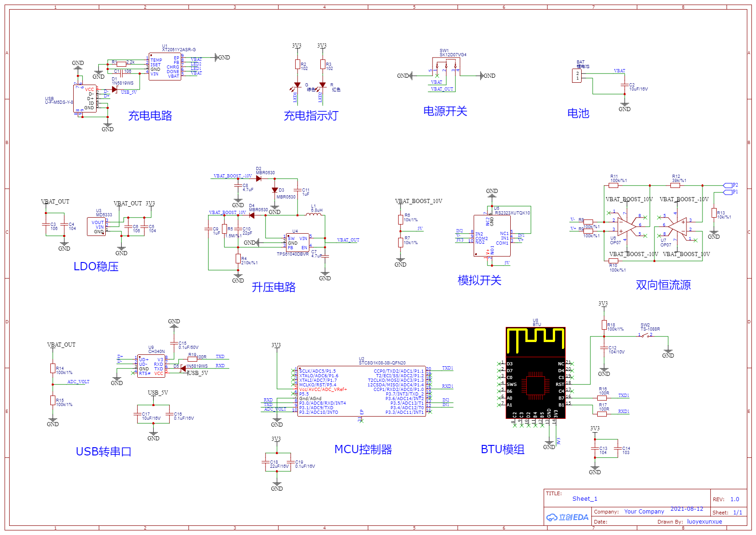This screenshot has height=535, width=756.
Task: Click resistor R11 100k/%1
Action: tap(613, 185)
